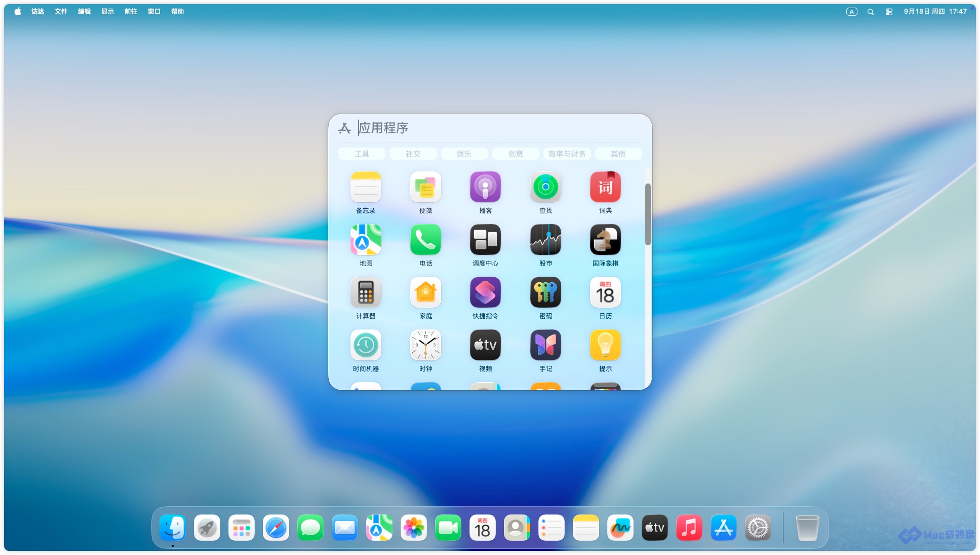This screenshot has height=555, width=980.
Task: Open the 前往 menu
Action: click(x=131, y=11)
